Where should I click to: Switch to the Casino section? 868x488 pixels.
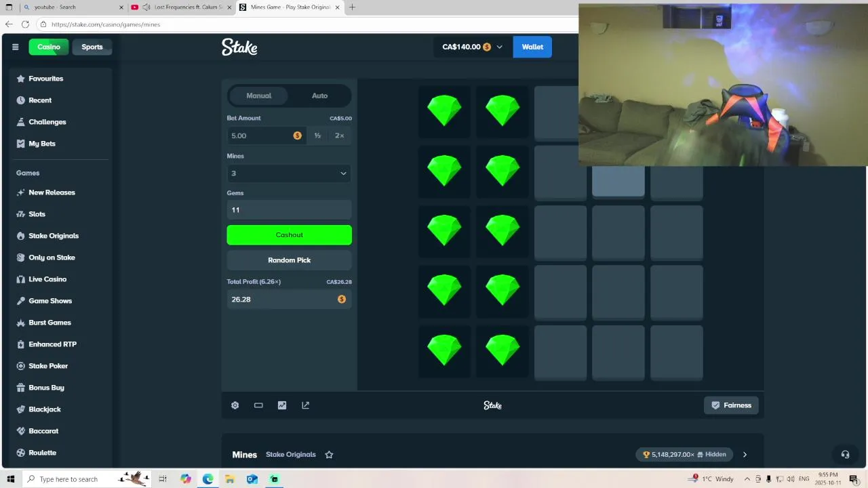tap(49, 47)
